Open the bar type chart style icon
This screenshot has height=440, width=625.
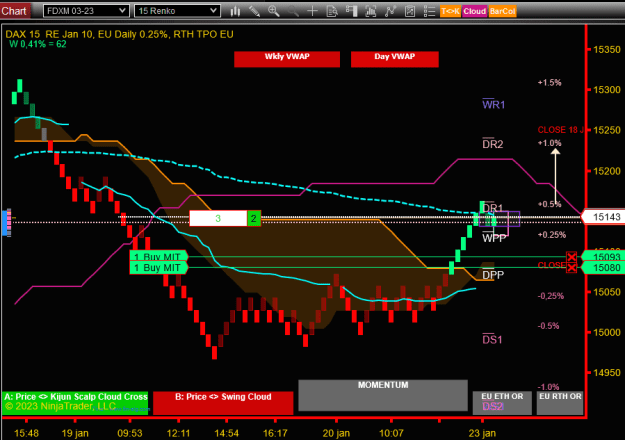point(235,11)
